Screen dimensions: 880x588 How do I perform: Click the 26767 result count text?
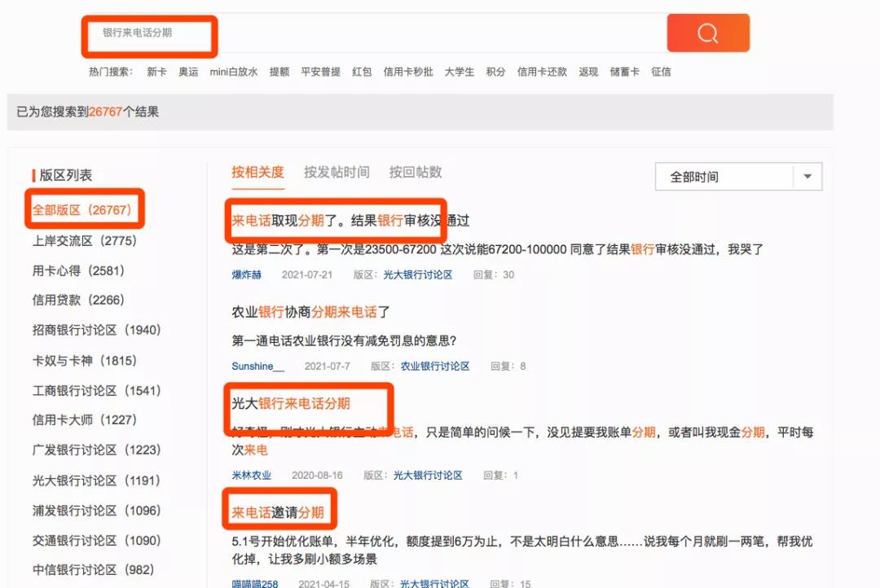[105, 112]
